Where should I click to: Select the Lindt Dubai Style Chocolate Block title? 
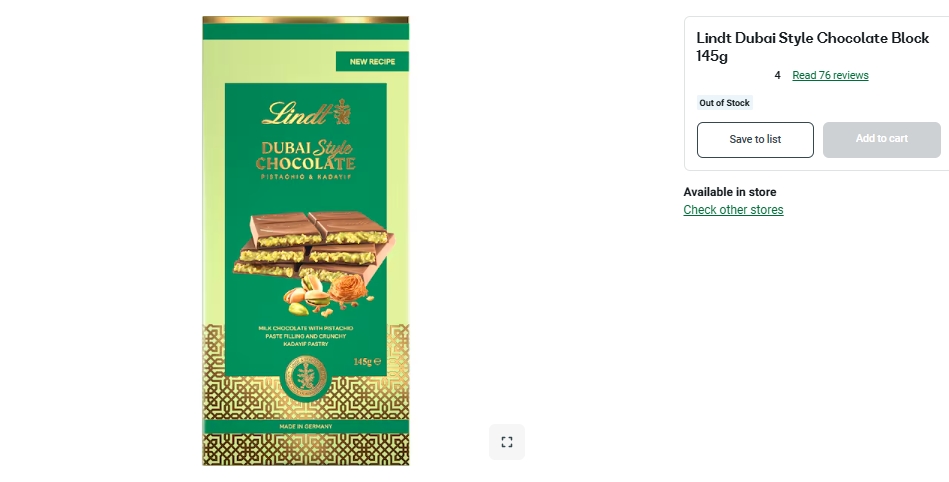point(813,47)
